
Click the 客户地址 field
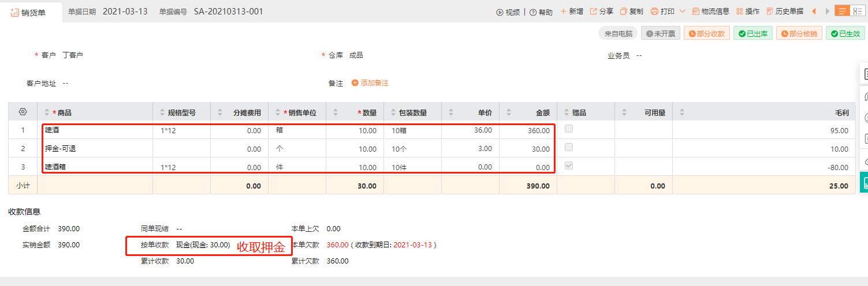65,83
